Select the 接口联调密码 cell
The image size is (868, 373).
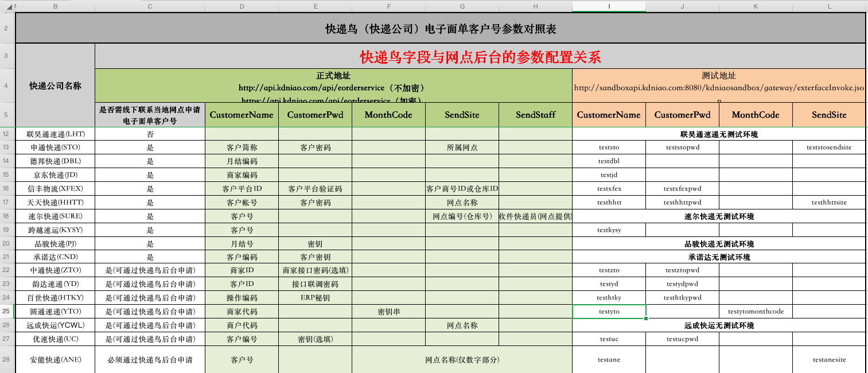coord(315,284)
